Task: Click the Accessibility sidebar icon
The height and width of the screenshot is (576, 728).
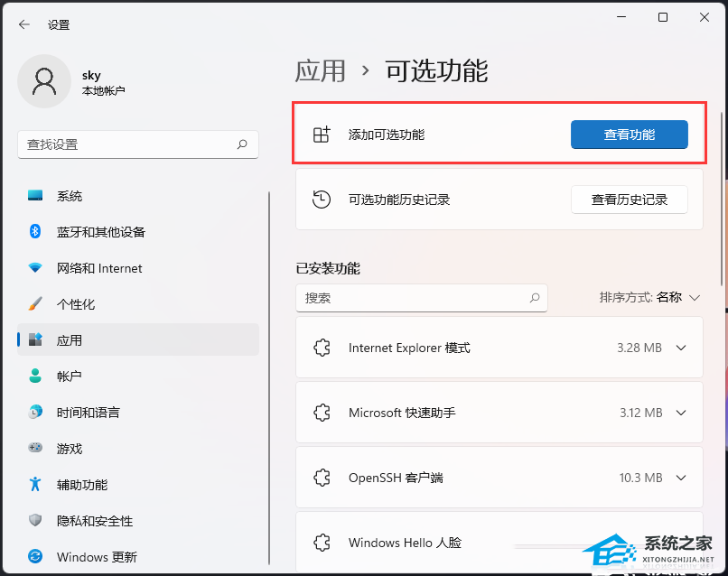Action: (x=33, y=485)
